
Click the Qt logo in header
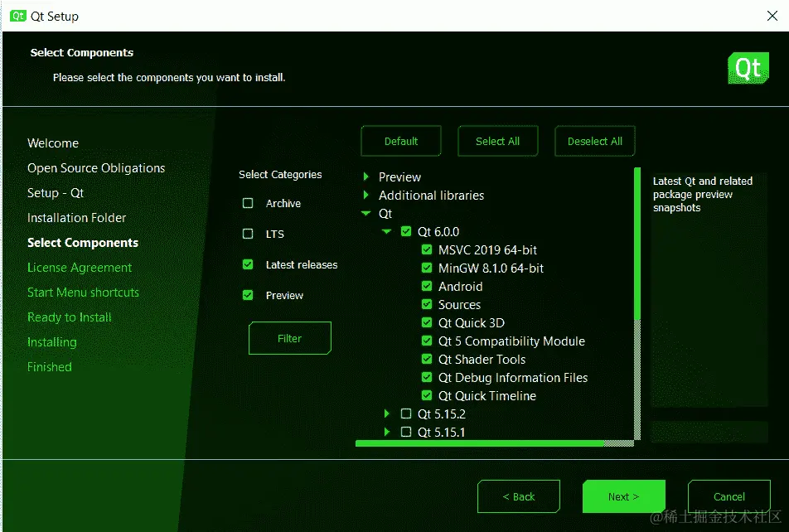(748, 68)
